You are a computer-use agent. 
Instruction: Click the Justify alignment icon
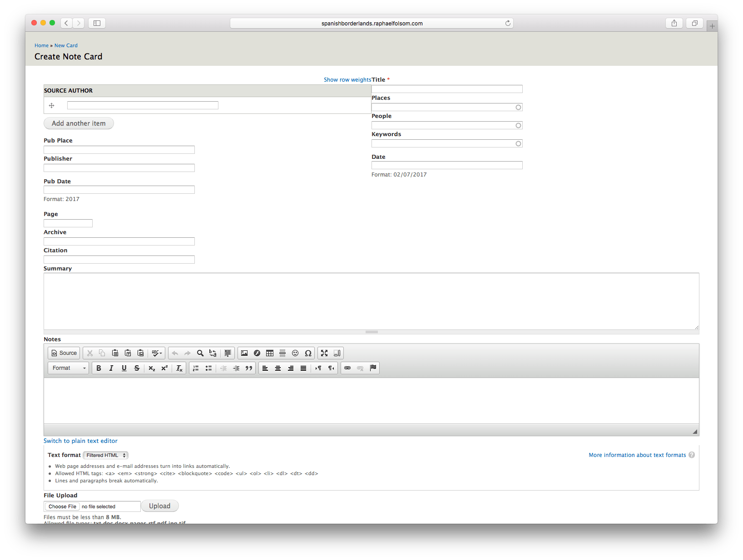(303, 368)
